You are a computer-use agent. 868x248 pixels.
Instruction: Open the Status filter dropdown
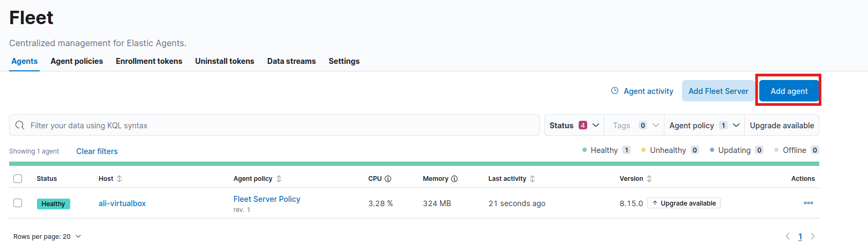[574, 125]
